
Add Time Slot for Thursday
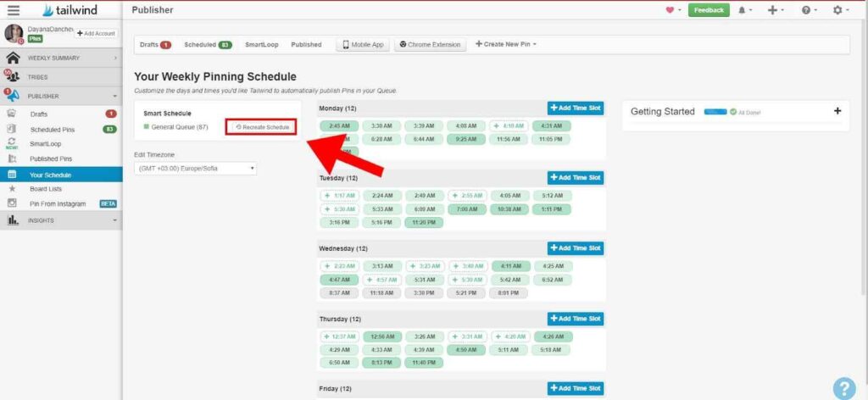(576, 319)
